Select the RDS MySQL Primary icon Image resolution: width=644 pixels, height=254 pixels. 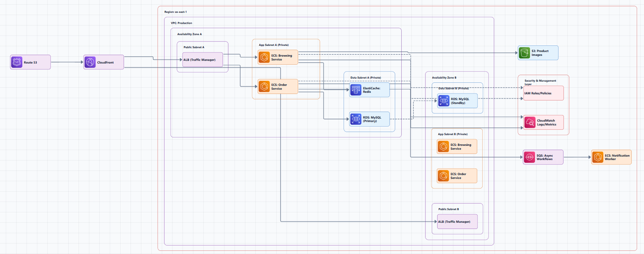[x=356, y=119]
